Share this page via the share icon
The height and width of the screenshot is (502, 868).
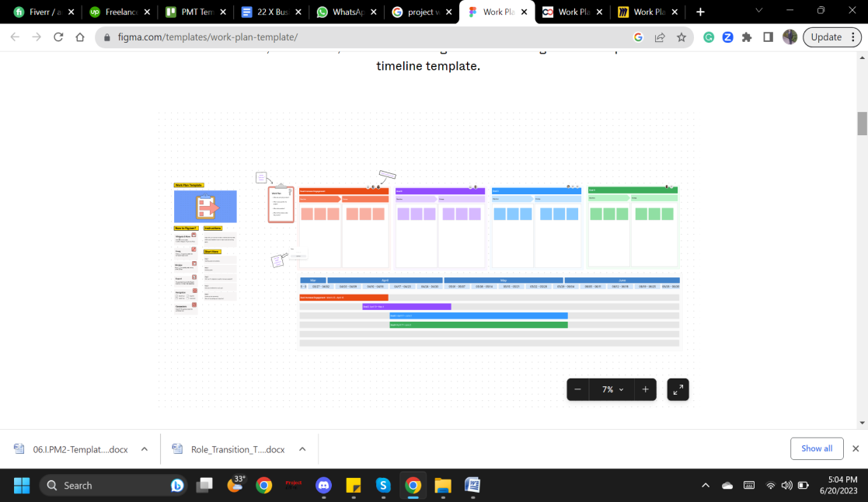[660, 37]
